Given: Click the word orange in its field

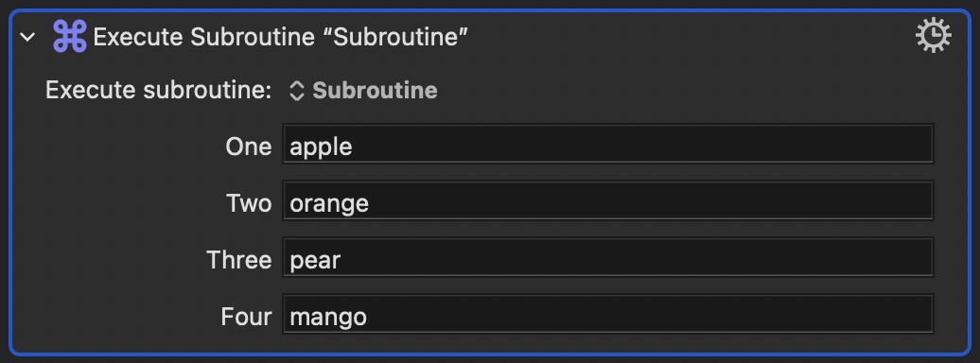Looking at the screenshot, I should pyautogui.click(x=329, y=204).
